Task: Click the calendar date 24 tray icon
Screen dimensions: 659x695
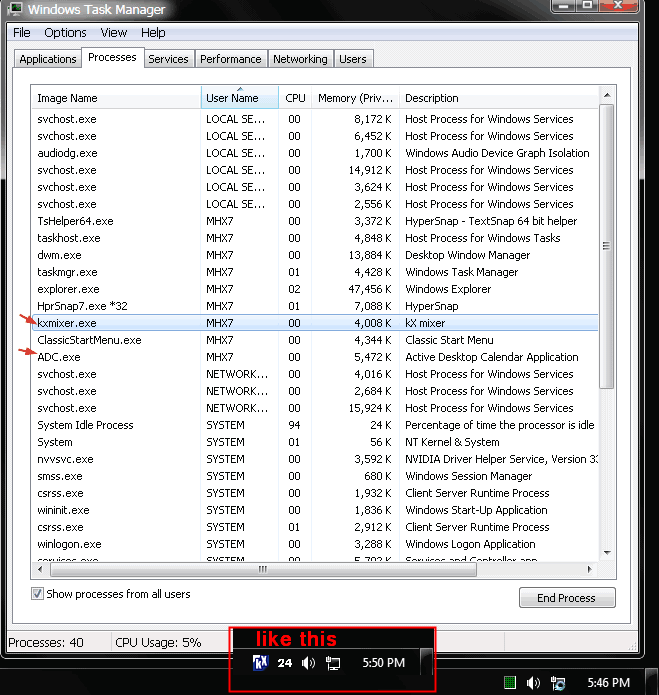Action: [x=285, y=663]
